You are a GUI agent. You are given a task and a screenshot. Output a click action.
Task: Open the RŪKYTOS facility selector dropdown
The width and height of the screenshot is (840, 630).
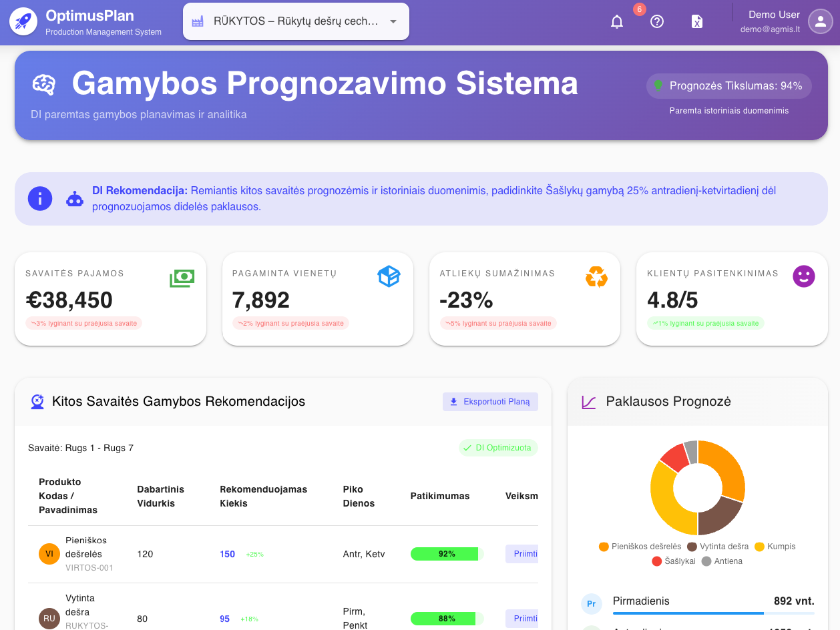point(295,21)
